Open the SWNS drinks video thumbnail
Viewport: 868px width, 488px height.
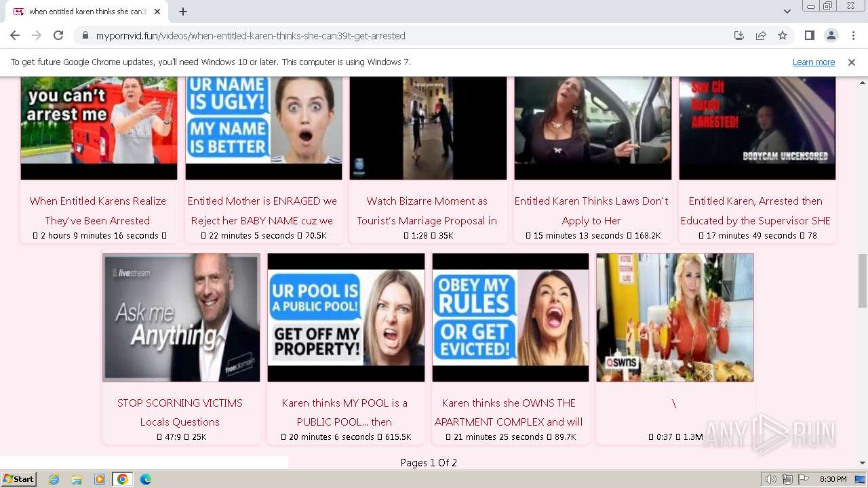coord(675,317)
